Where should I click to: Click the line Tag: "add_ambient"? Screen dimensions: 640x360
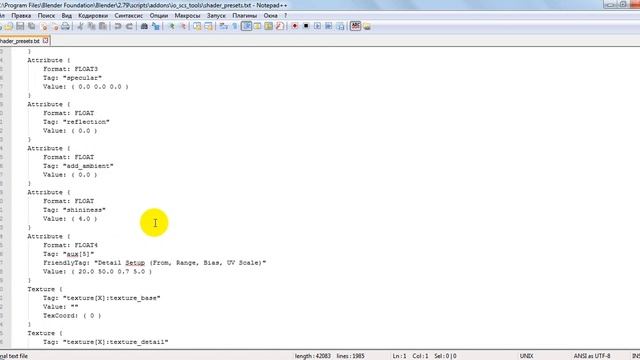tap(78, 166)
